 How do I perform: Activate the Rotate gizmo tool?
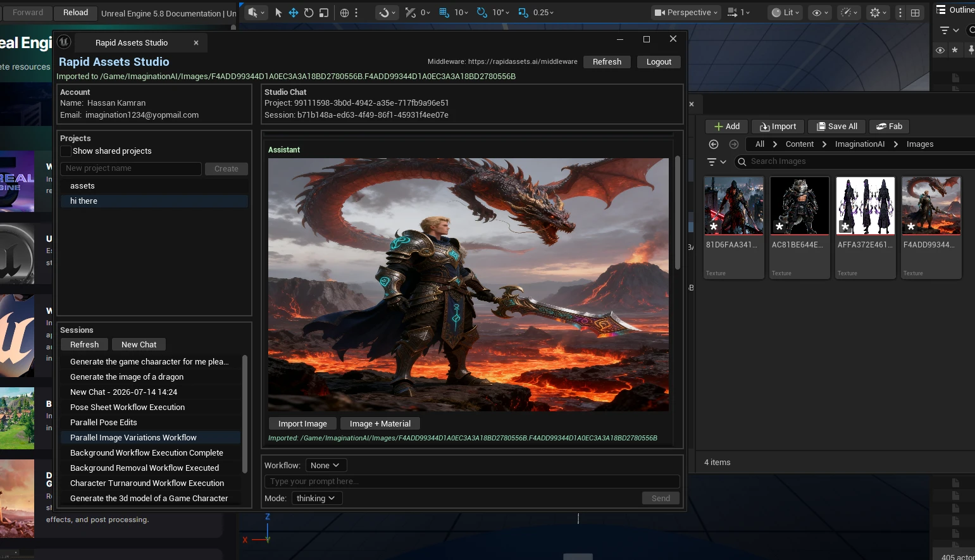tap(309, 13)
